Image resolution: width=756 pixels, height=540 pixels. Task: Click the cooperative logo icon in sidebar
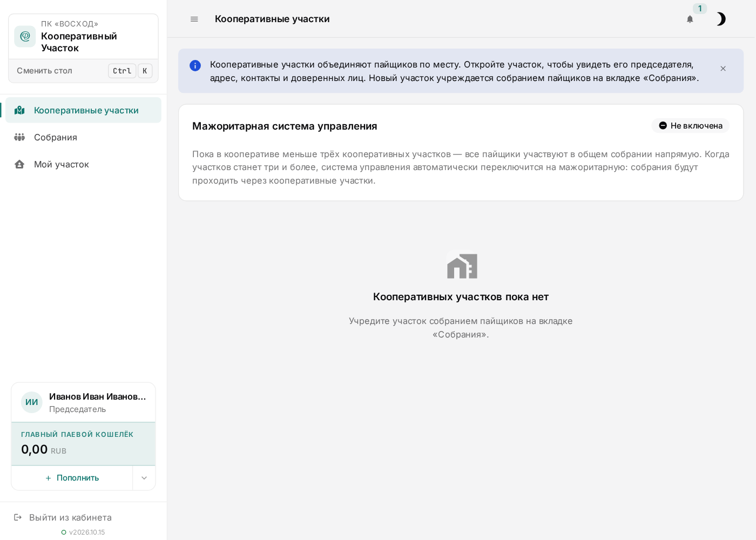pos(25,36)
